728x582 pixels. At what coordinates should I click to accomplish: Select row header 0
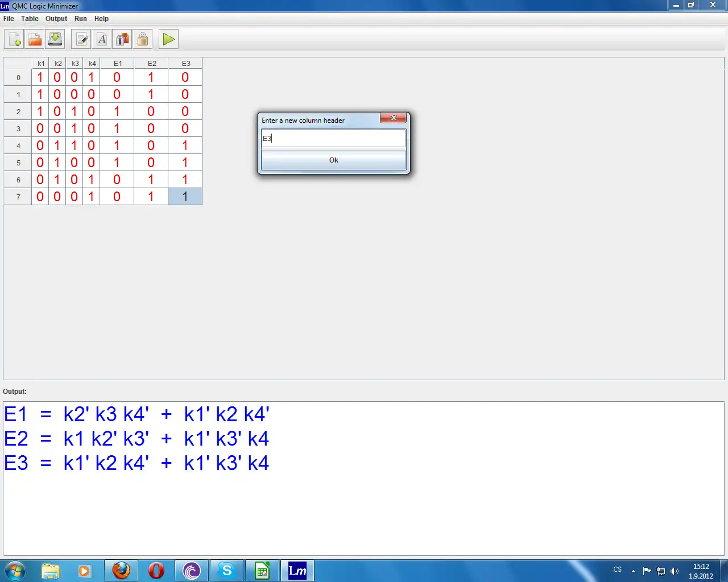click(18, 77)
